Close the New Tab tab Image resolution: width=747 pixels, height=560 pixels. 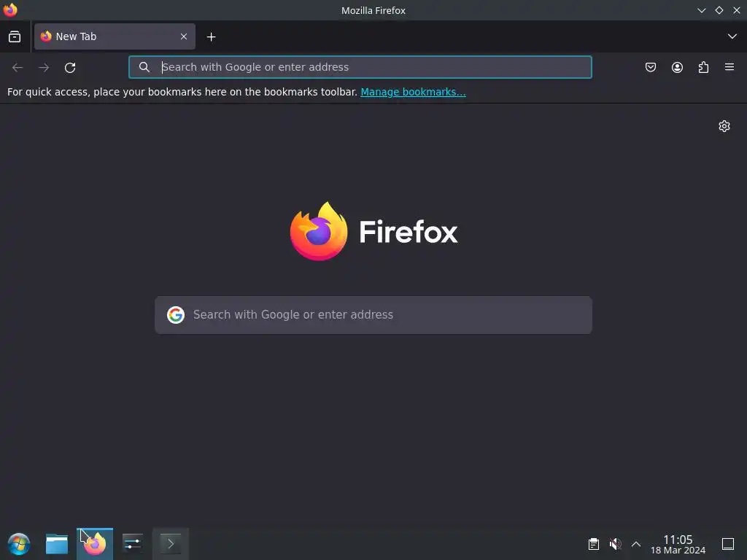coord(183,36)
